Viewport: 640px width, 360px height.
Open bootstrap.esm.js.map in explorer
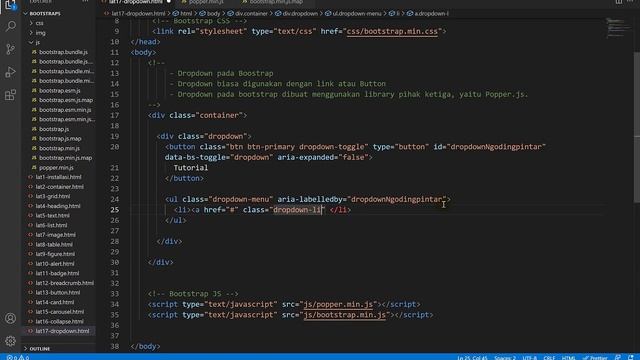click(66, 100)
